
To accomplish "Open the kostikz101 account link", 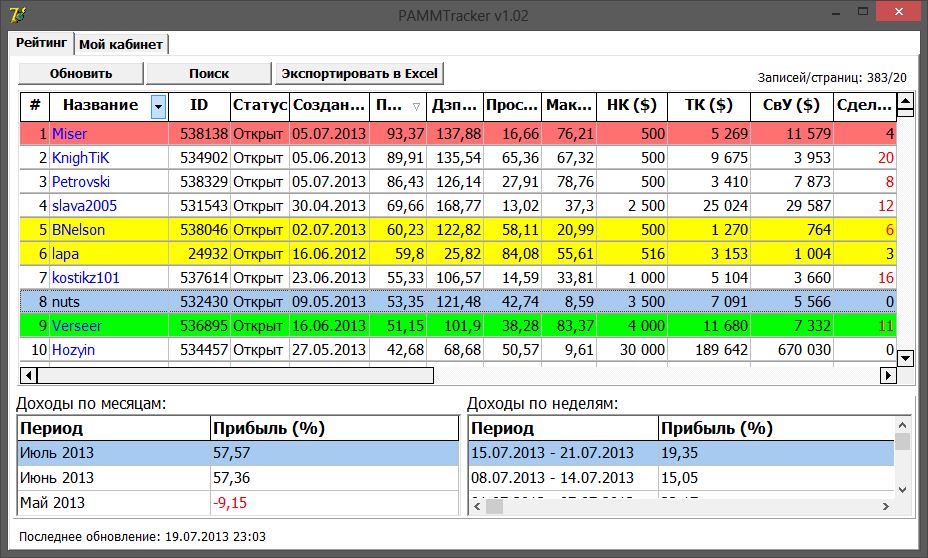I will (x=86, y=278).
